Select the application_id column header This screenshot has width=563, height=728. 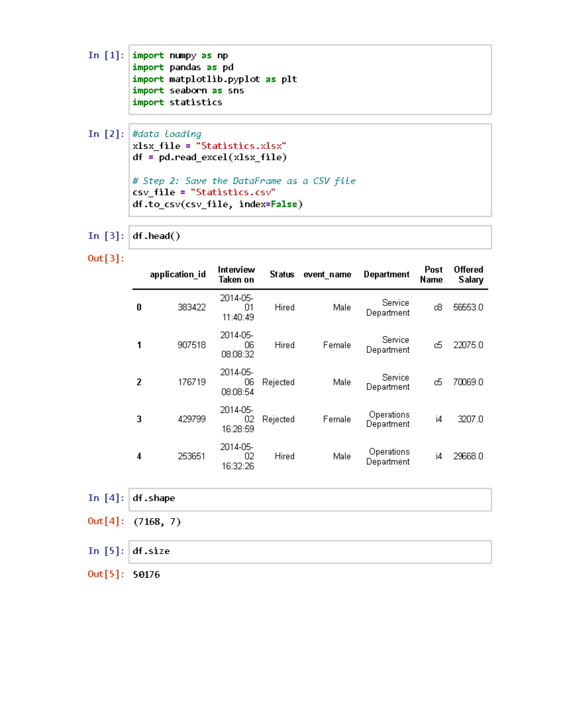[x=178, y=274]
